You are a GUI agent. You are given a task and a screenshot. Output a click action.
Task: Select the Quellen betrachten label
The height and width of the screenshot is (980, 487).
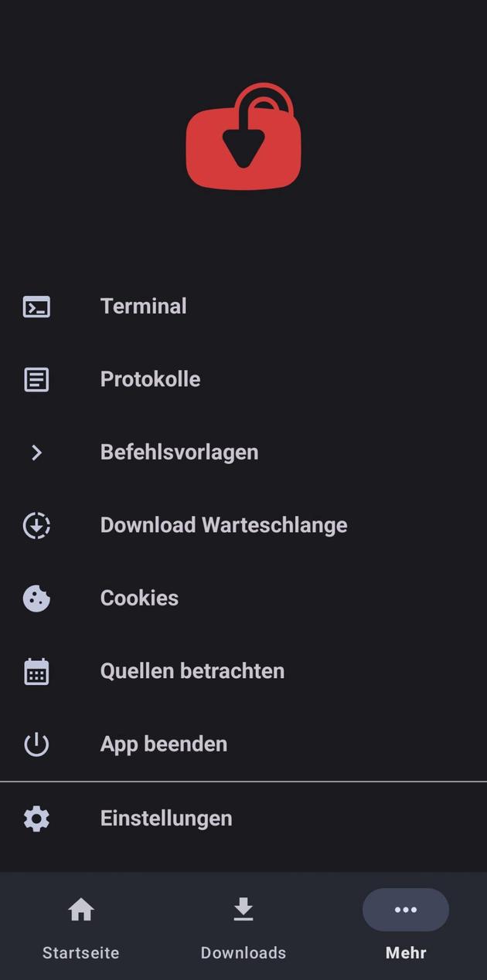[x=192, y=671]
